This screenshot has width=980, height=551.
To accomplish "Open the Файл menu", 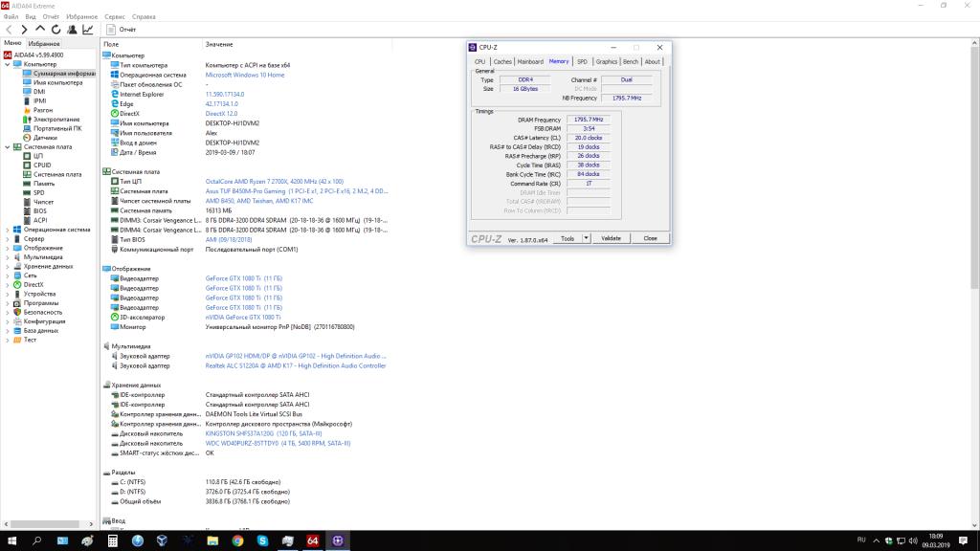I will (11, 17).
